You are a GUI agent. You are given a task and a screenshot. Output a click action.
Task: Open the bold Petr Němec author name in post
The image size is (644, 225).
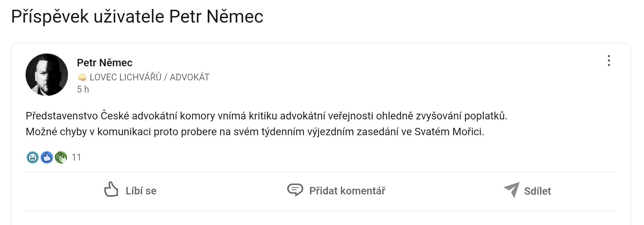coord(104,63)
